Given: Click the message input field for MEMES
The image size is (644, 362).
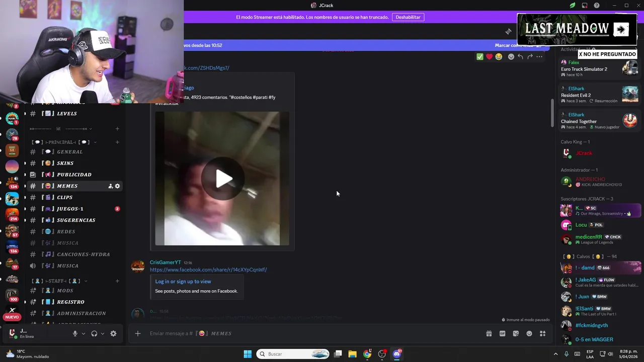Looking at the screenshot, I should coord(312,333).
